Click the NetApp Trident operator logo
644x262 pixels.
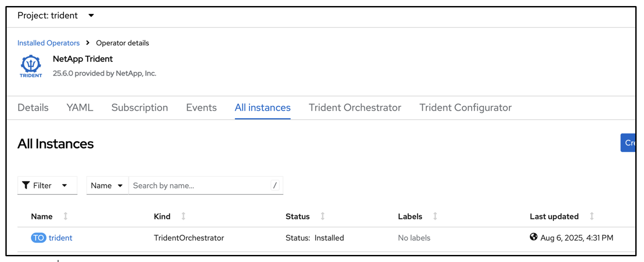(x=31, y=65)
